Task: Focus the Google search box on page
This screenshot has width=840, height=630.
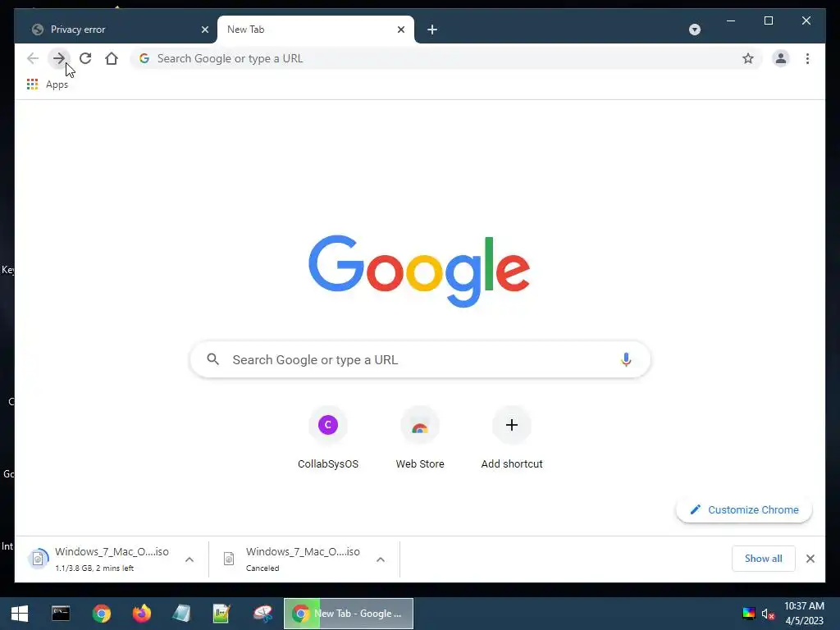Action: [420, 359]
